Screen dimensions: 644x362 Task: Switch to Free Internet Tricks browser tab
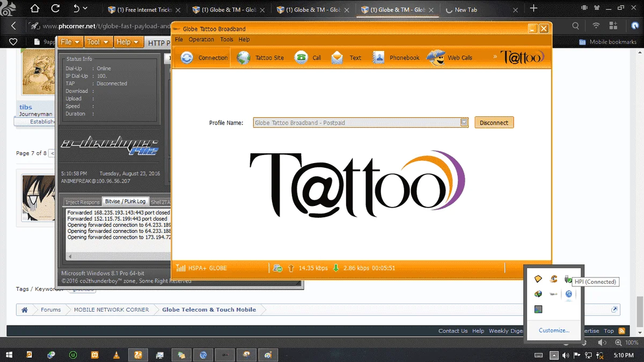[144, 10]
